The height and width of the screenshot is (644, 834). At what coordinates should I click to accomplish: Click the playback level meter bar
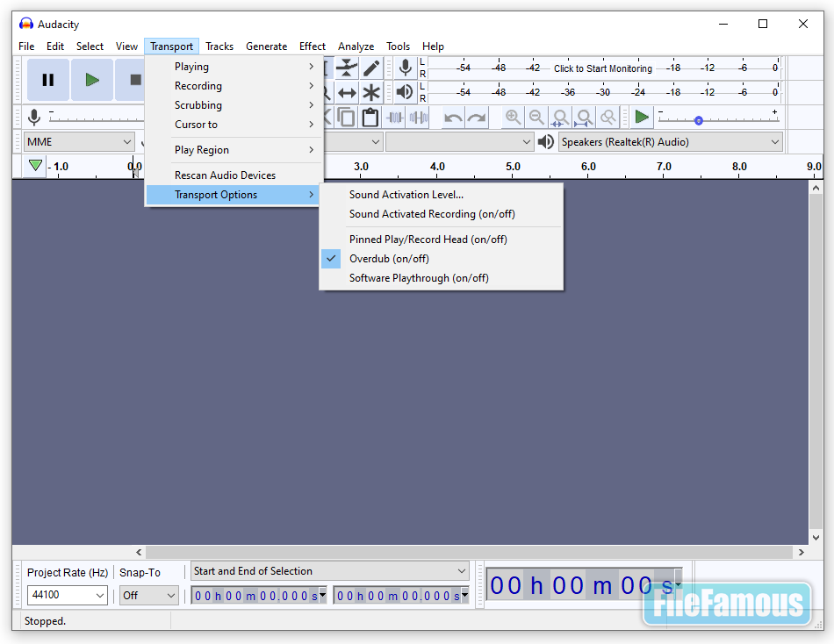click(x=604, y=92)
